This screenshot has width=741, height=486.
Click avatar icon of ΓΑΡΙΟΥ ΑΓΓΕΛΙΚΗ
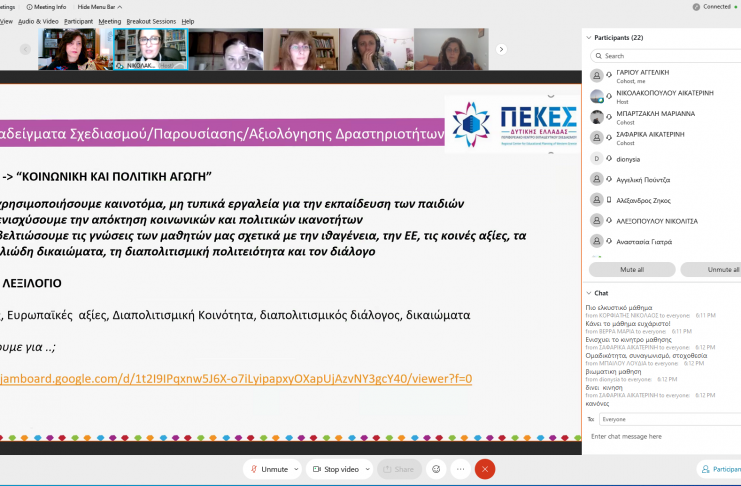click(x=597, y=76)
